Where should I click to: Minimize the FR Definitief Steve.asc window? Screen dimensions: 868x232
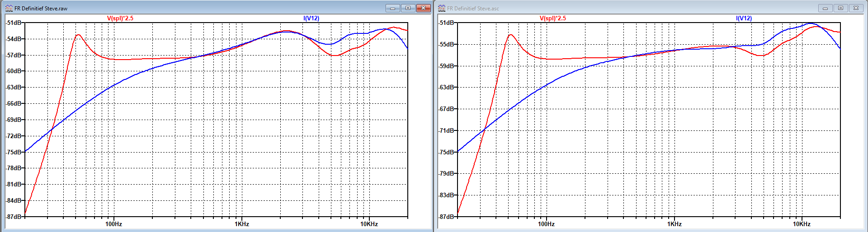point(825,8)
